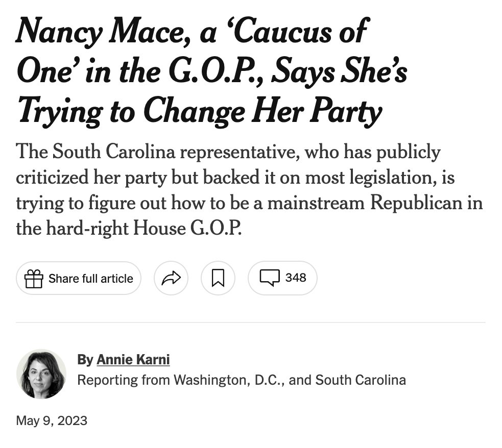Click the May 9, 2023 publication date
502x448 pixels.
point(52,420)
